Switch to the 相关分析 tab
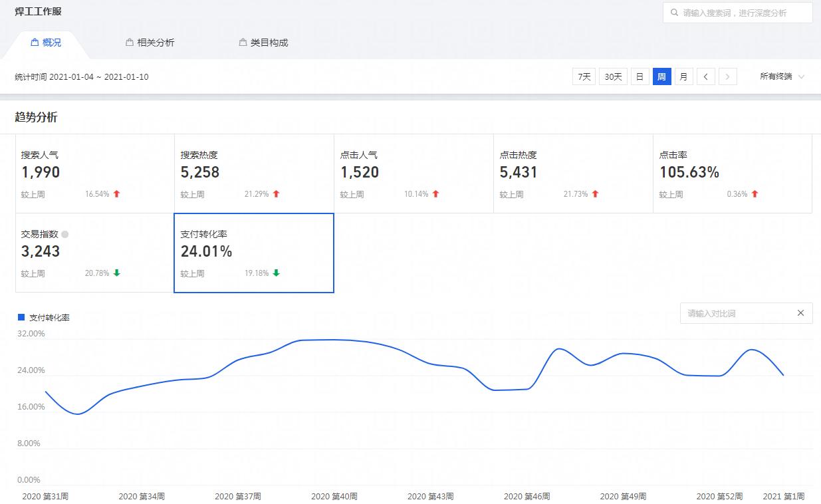The image size is (821, 504). 155,43
